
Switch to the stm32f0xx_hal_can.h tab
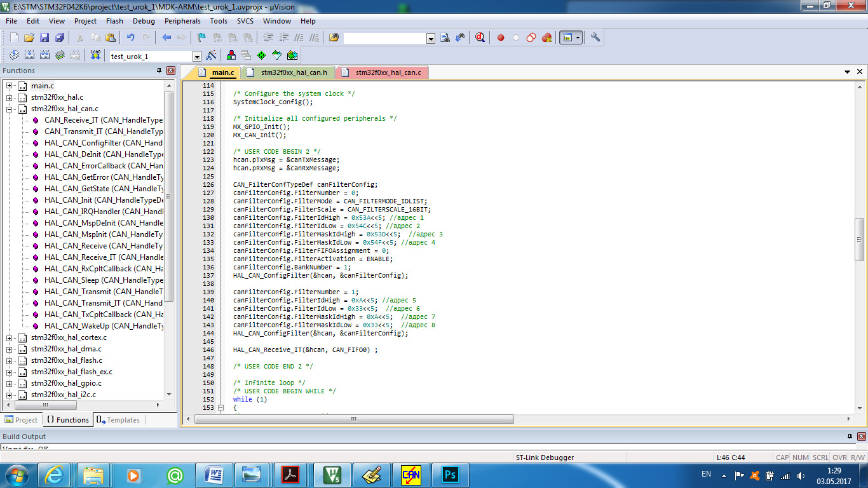point(294,72)
